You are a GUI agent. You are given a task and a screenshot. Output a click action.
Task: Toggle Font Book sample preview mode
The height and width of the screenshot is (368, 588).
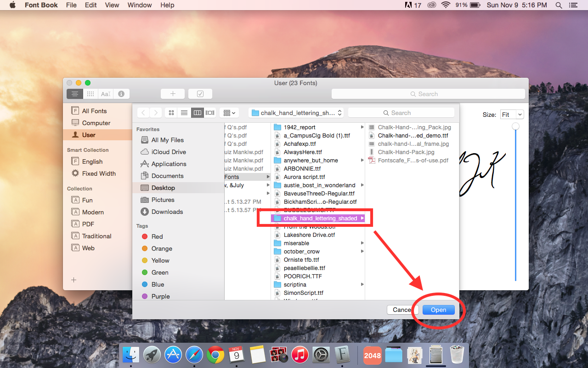pos(75,94)
